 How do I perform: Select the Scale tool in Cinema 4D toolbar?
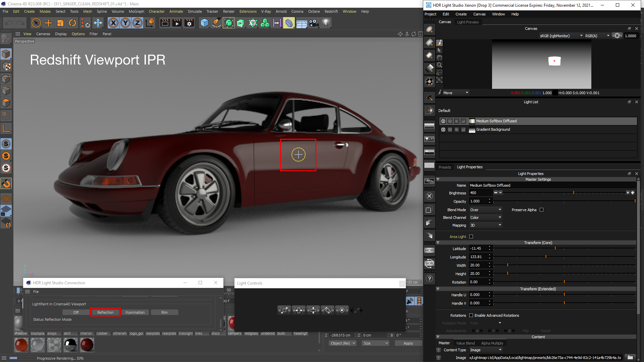(60, 23)
